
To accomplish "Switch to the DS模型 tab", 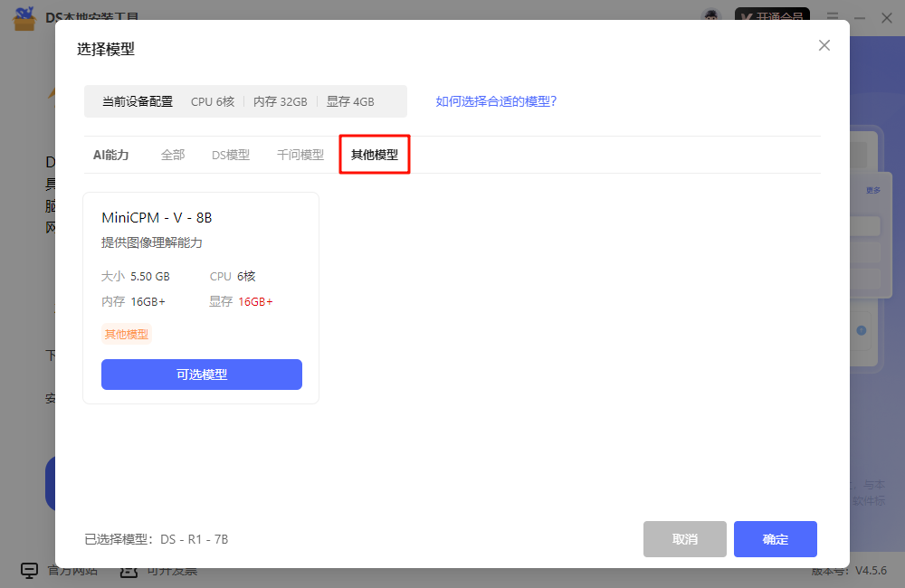I will coord(231,155).
